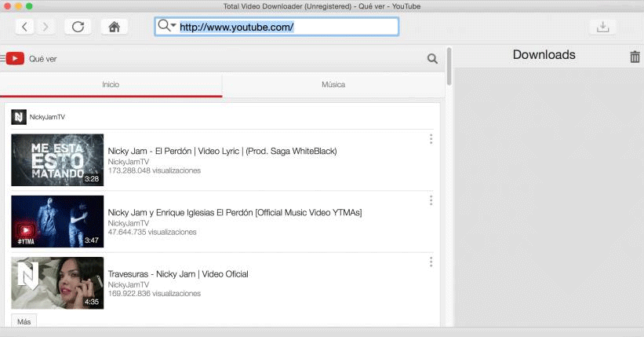Switch to the Música tab
The height and width of the screenshot is (337, 644).
pyautogui.click(x=333, y=85)
